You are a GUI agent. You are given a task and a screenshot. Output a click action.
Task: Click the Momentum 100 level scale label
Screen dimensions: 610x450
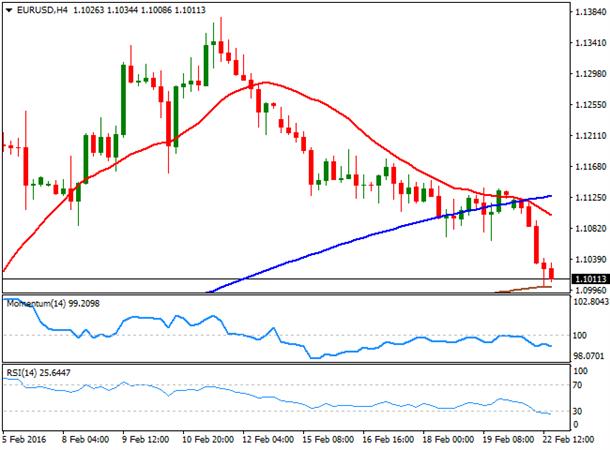coord(579,335)
